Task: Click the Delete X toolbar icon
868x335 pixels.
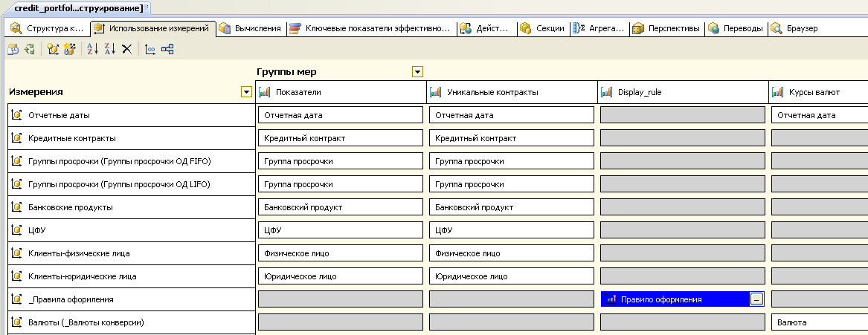Action: (x=126, y=49)
